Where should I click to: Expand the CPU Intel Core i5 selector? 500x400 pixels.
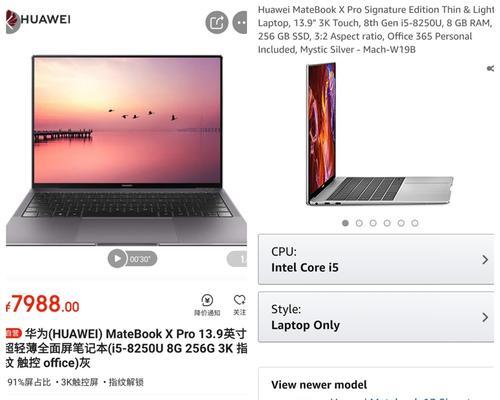click(376, 259)
